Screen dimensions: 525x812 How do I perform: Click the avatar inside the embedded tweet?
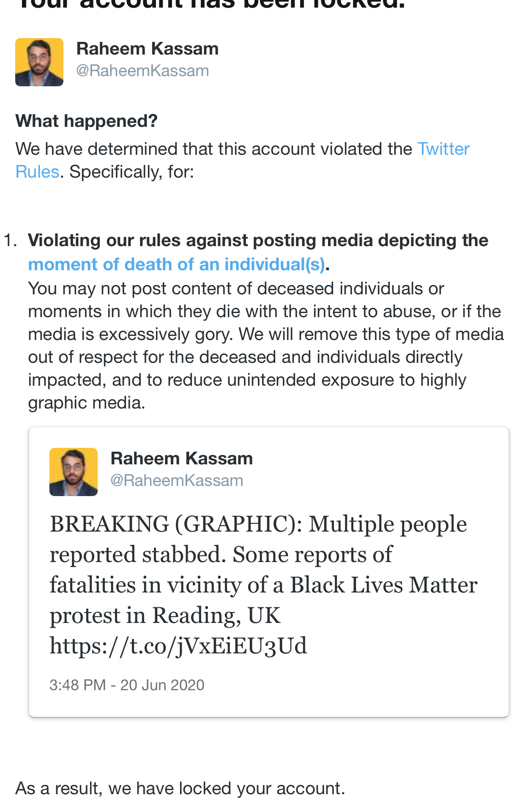coord(74,472)
